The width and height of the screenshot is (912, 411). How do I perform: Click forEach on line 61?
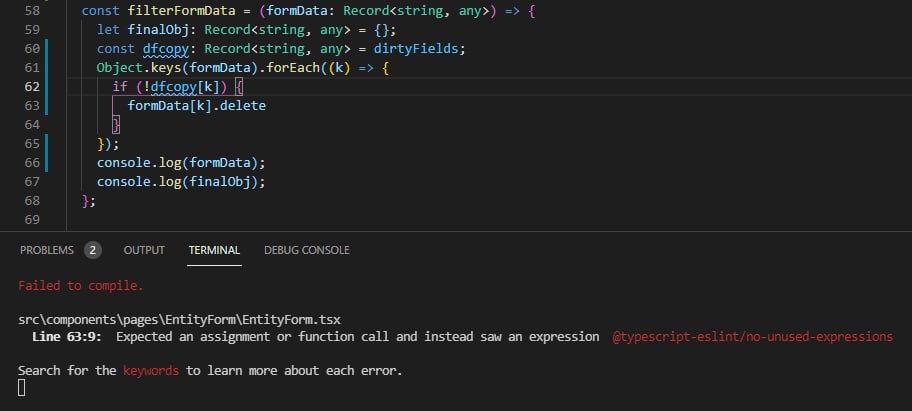click(x=293, y=68)
